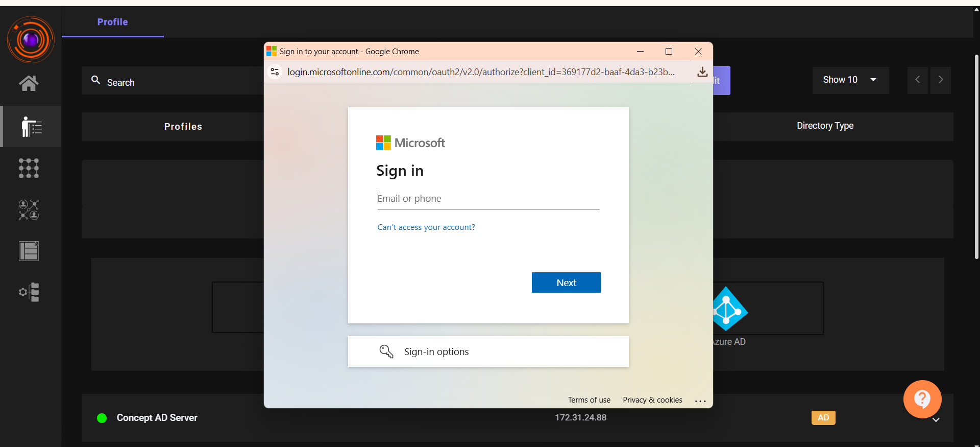Select the Profile list sidebar icon
The height and width of the screenshot is (447, 980).
click(x=31, y=126)
